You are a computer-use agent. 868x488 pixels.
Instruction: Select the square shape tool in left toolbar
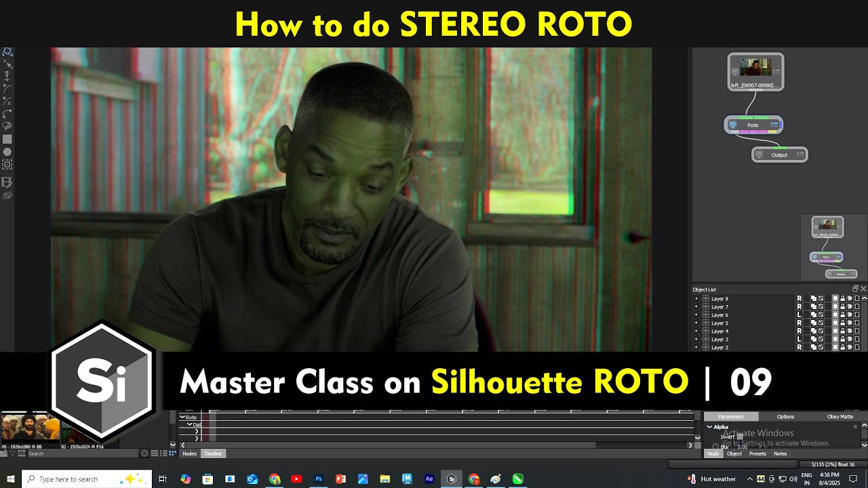click(7, 139)
